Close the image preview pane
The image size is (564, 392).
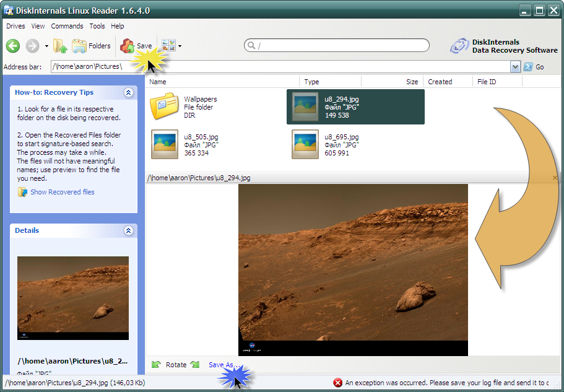tap(555, 178)
